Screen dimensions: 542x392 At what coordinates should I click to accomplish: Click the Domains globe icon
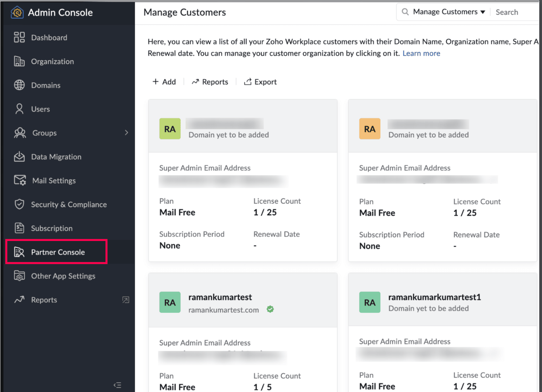point(19,85)
